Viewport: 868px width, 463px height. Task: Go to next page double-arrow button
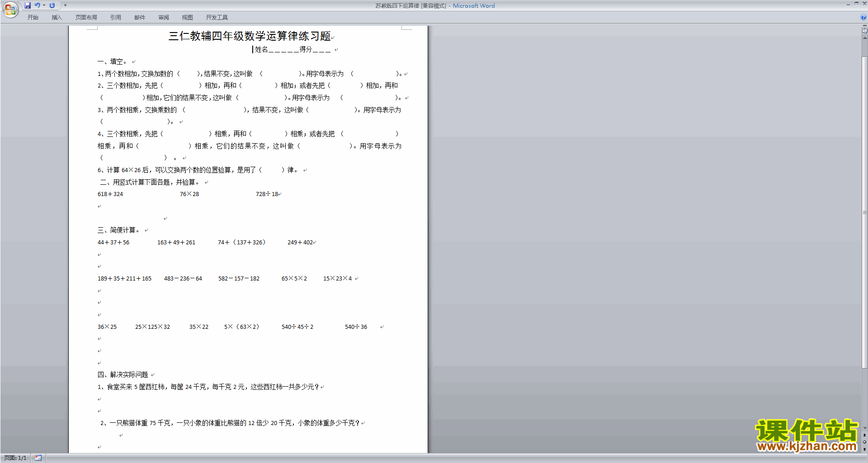(864, 449)
